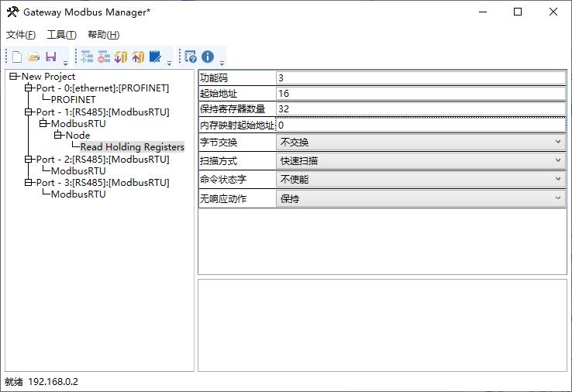
Task: Open the 扫描方式 dropdown
Action: coord(421,160)
